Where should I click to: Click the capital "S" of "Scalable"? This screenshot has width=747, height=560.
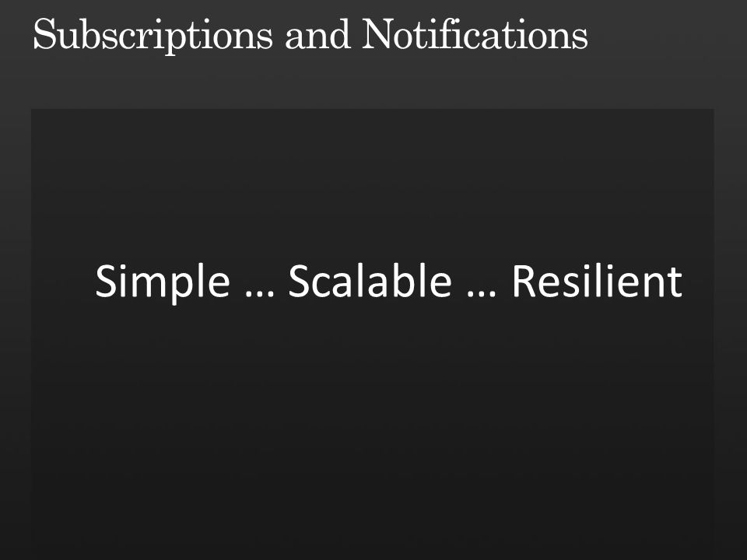point(299,281)
